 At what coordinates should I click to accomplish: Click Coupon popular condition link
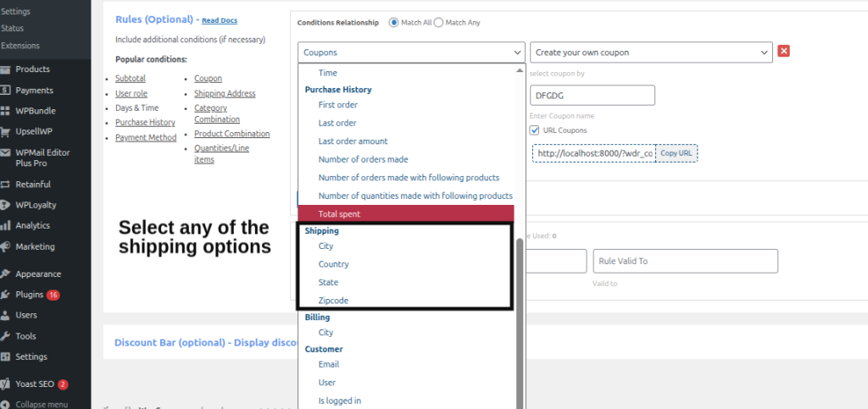pos(209,79)
